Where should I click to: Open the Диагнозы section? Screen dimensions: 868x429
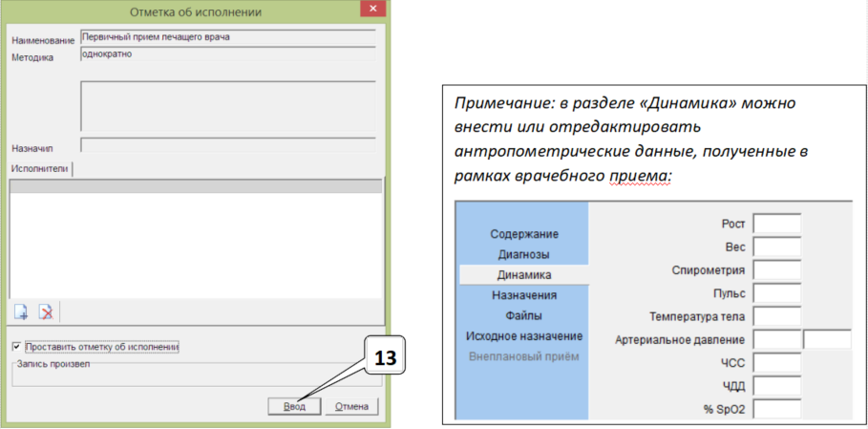point(524,255)
